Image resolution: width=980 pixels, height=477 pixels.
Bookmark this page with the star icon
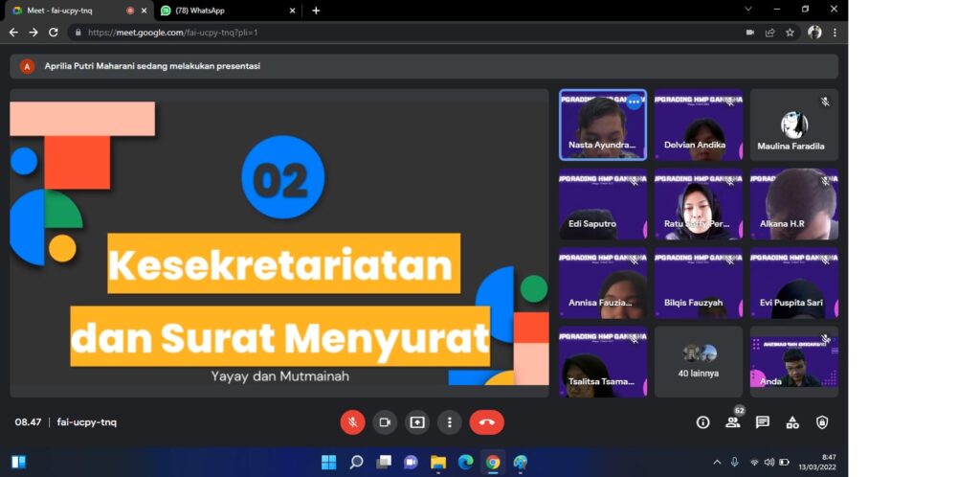(790, 32)
